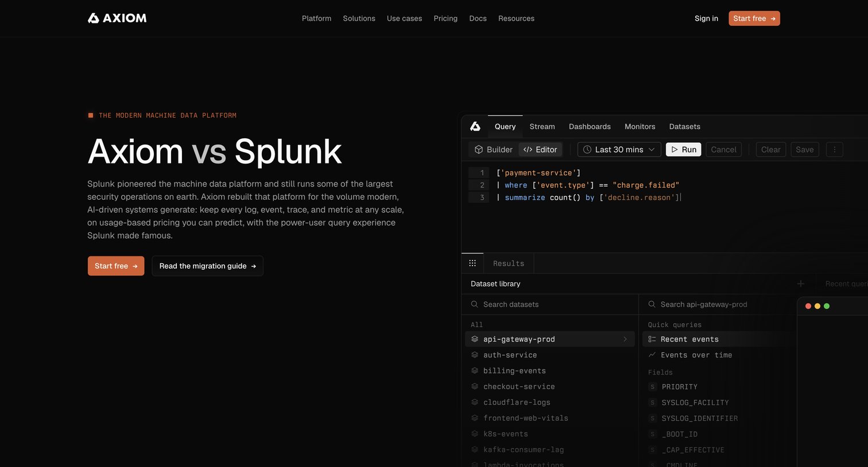868x467 pixels.
Task: Switch to the Monitors tab
Action: point(640,126)
